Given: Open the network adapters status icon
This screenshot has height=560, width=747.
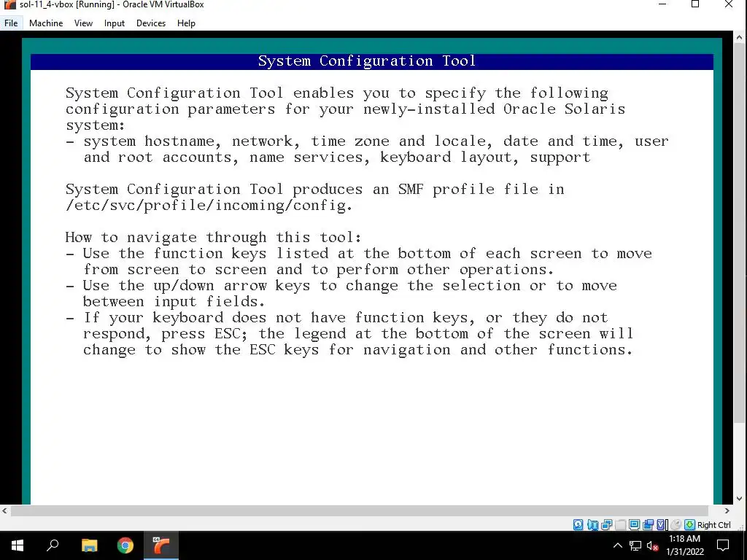Looking at the screenshot, I should pyautogui.click(x=606, y=525).
